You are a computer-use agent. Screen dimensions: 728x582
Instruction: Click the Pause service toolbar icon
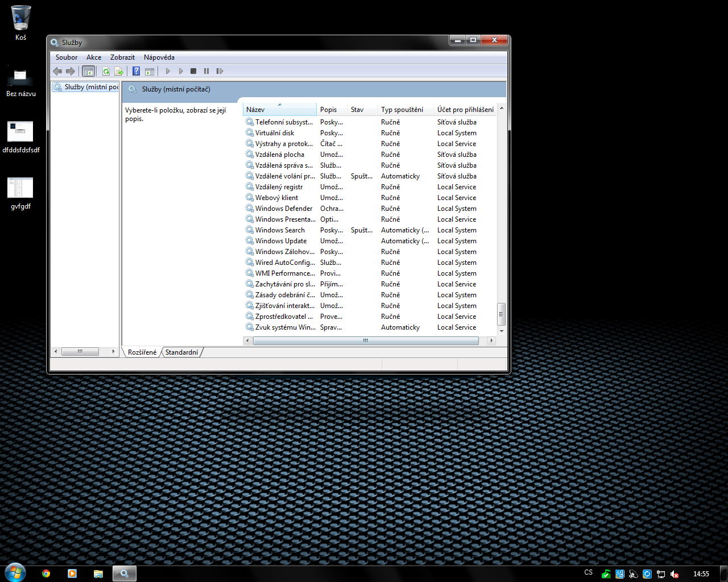206,71
